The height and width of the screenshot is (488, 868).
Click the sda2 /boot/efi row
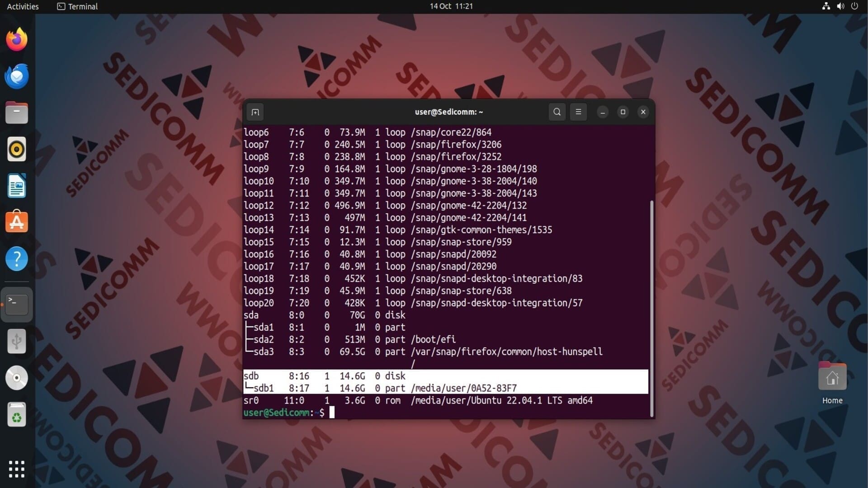tap(349, 339)
